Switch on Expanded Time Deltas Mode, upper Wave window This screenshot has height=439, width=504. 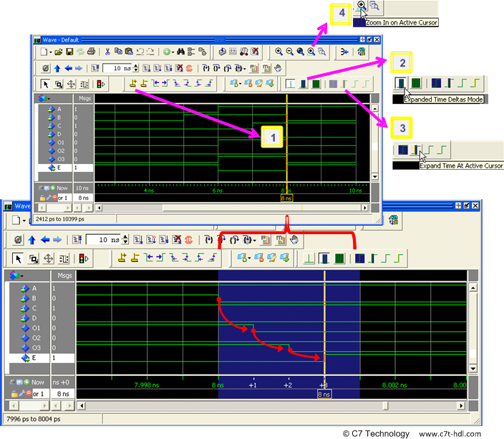(303, 85)
